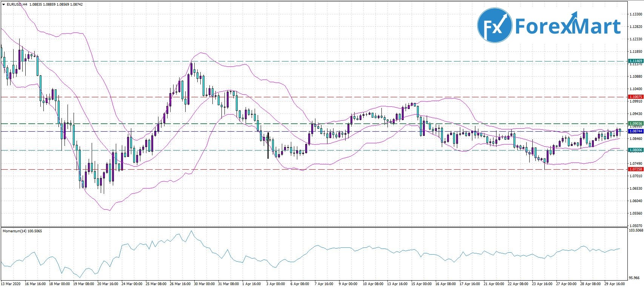Click the 30 Mar 00:00 time axis label
The image size is (644, 287).
point(204,284)
